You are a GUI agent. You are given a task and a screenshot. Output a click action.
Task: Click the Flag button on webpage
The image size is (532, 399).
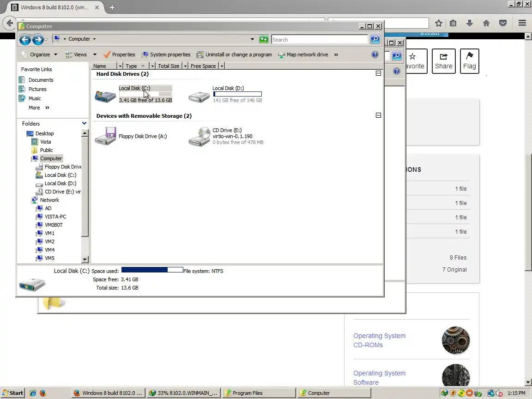tap(469, 61)
